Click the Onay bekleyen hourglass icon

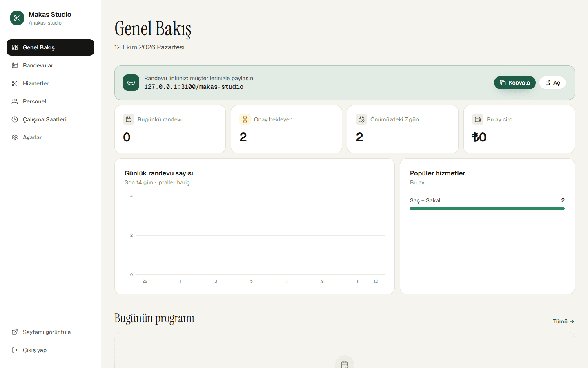tap(245, 119)
